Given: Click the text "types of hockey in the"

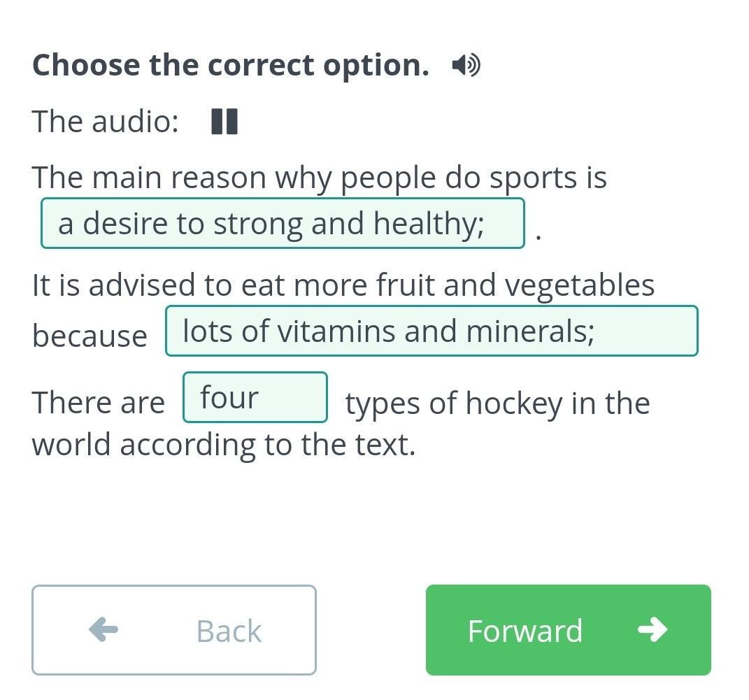Looking at the screenshot, I should (497, 403).
